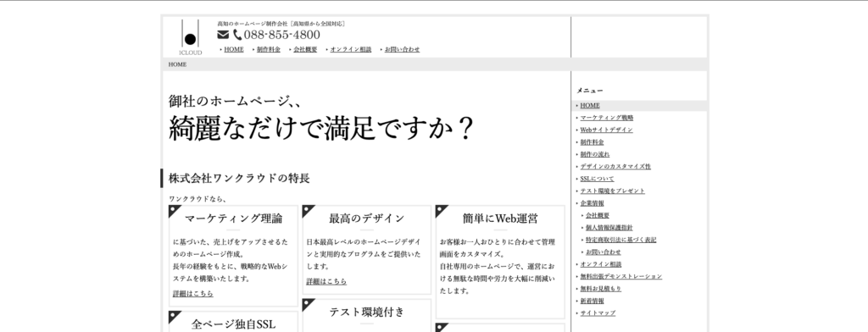
Task: Click the 全ページ独自SSL card title
Action: [x=233, y=324]
